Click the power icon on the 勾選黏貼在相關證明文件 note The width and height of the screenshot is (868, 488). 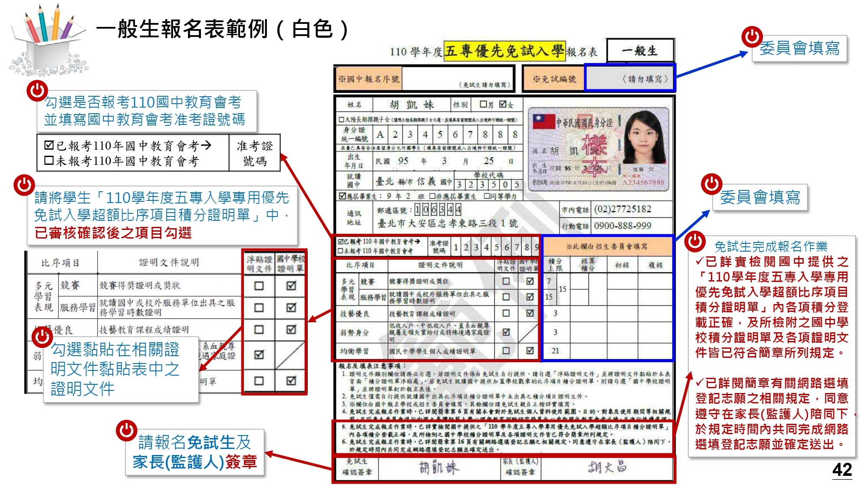[x=42, y=336]
